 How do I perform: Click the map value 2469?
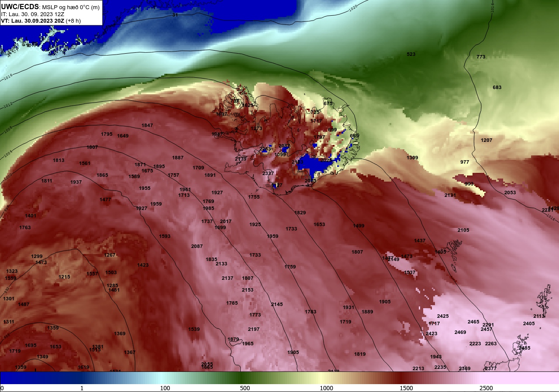[x=460, y=332]
